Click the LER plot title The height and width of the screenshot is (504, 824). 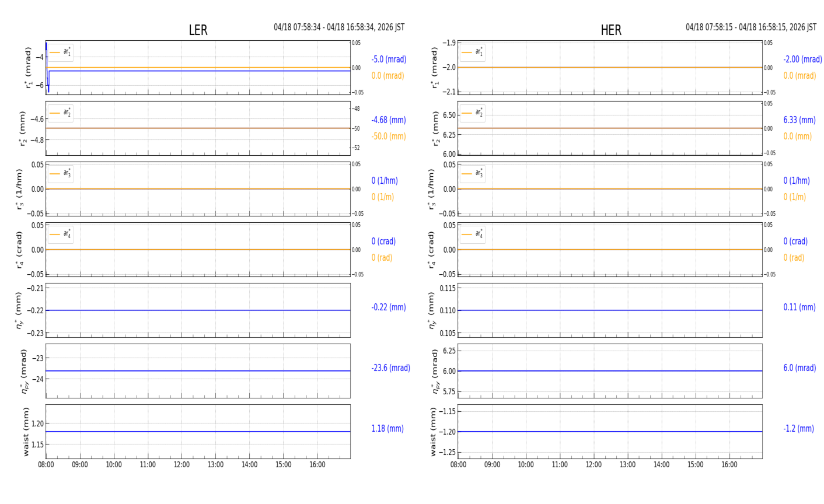click(198, 30)
